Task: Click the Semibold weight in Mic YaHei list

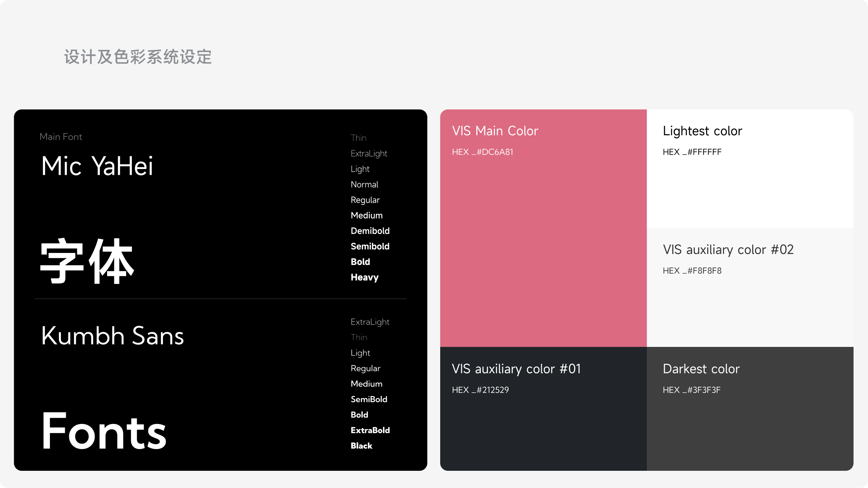Action: (x=370, y=246)
